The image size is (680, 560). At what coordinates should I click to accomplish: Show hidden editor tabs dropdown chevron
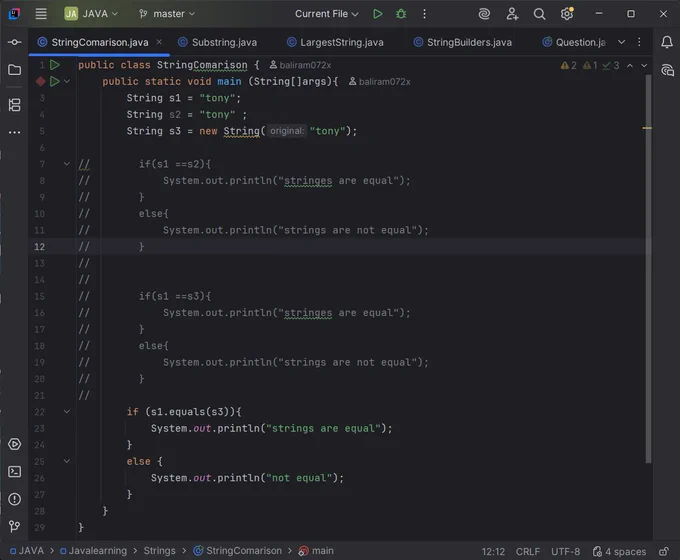(621, 42)
